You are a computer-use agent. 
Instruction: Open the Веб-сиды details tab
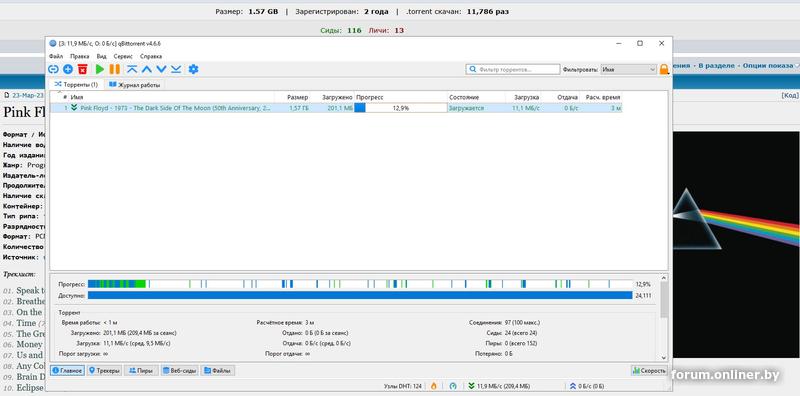(x=180, y=370)
